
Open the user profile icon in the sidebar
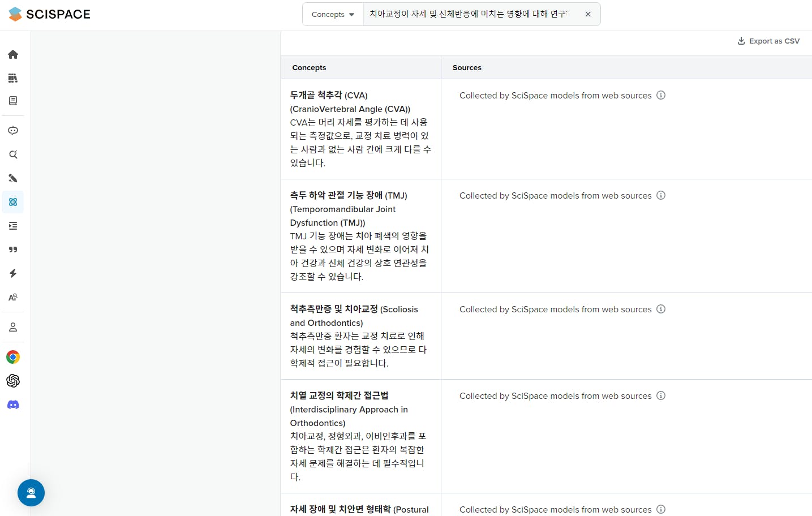[13, 327]
